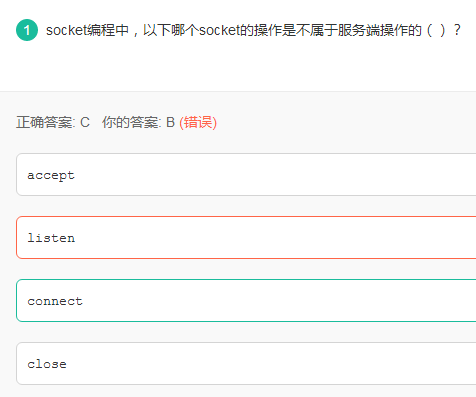Click the letter C in correct answer
The height and width of the screenshot is (397, 476).
pos(85,122)
